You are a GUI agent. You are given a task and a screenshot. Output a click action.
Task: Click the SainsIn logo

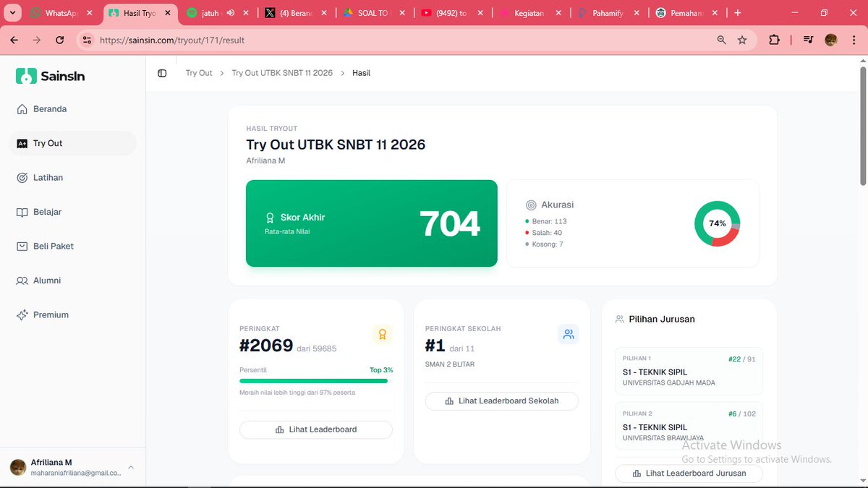(51, 76)
